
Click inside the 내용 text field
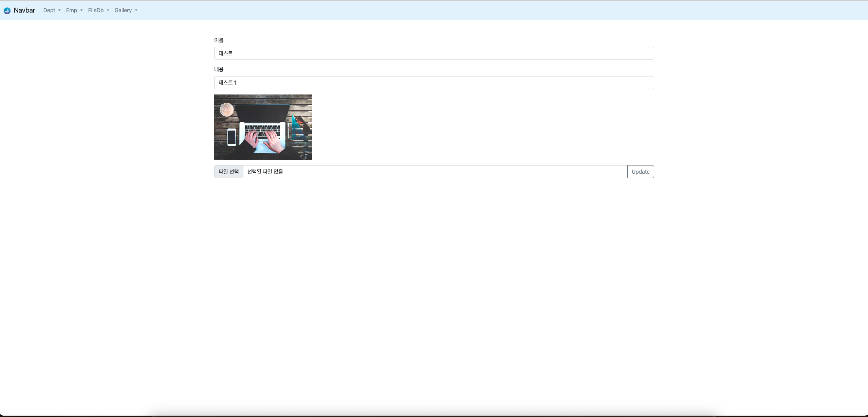point(433,82)
